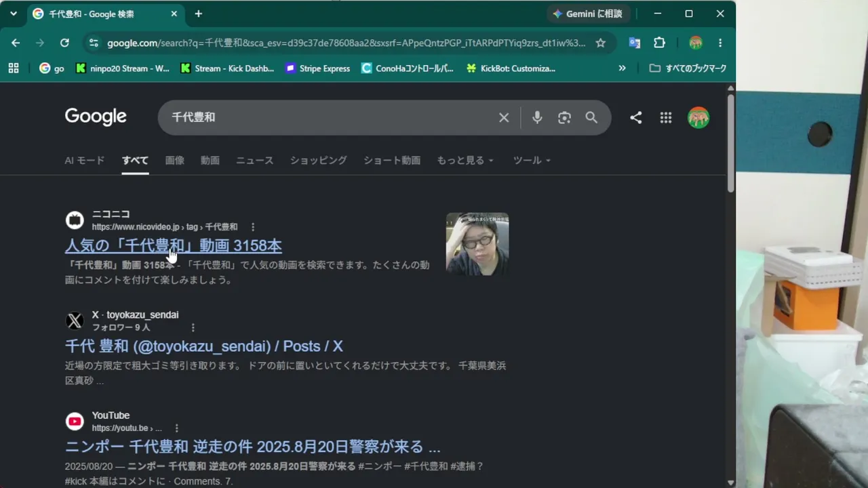Click the YouTube site favicon
Screen dimensions: 868x488
pos(75,422)
